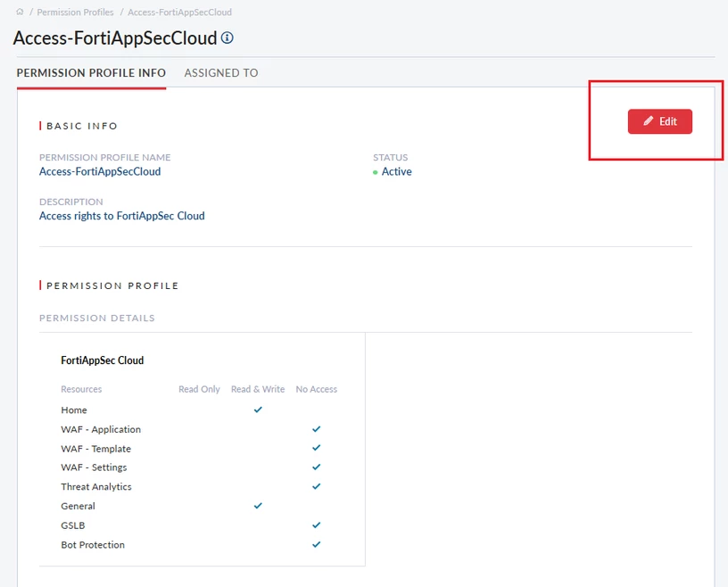The image size is (728, 587).
Task: Click the General row Read & Write checkmark
Action: [258, 505]
